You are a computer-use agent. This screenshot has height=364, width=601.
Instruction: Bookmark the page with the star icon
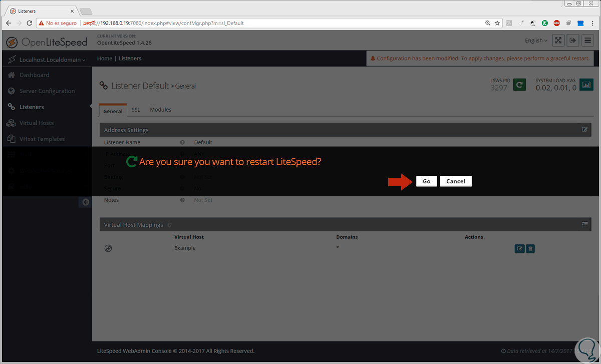(497, 23)
